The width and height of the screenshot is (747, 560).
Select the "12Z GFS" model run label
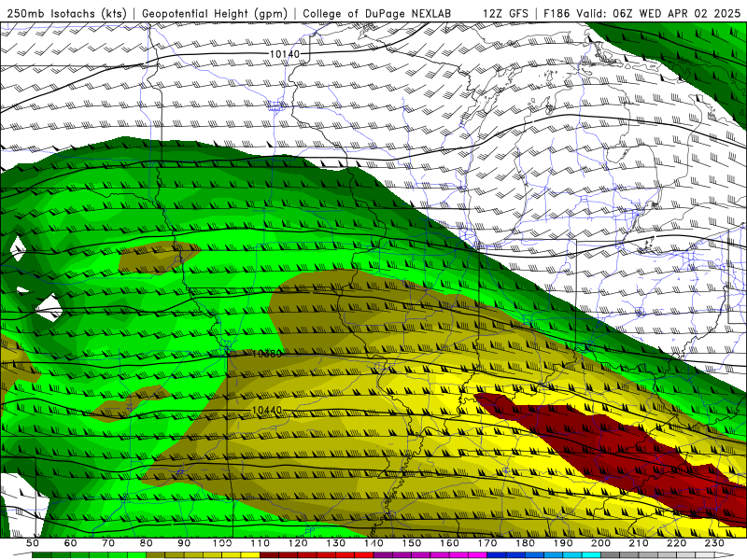[505, 14]
